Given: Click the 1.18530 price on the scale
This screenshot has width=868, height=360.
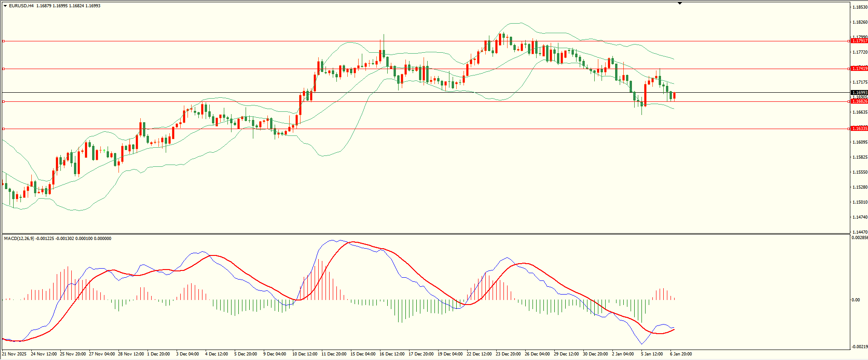Looking at the screenshot, I should (859, 7).
